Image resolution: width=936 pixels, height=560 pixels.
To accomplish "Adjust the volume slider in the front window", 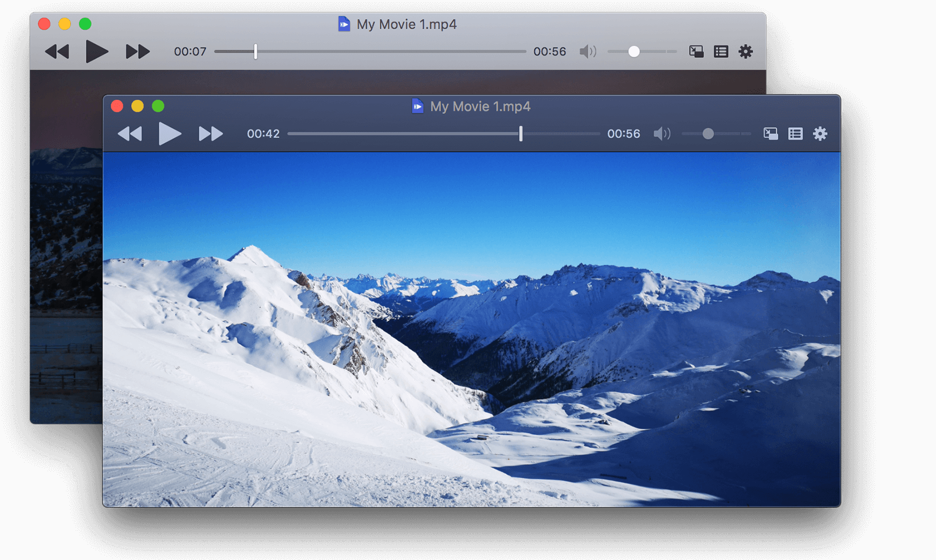I will click(x=709, y=133).
